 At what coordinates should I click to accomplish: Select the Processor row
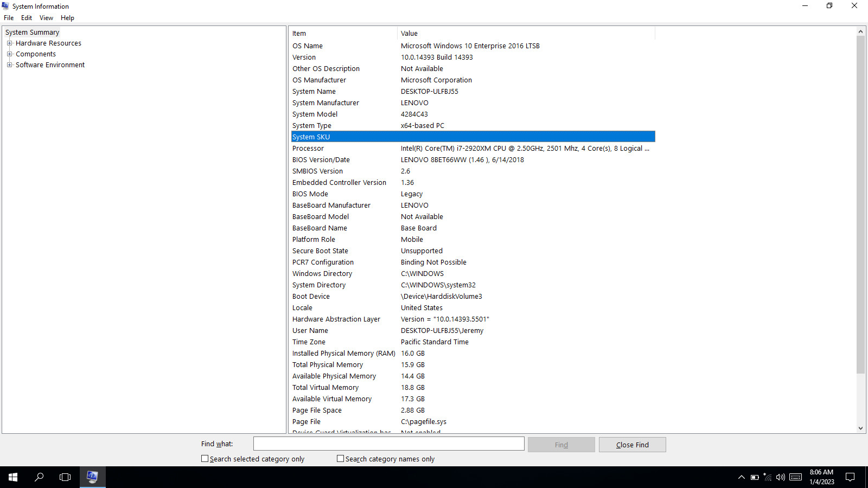(x=473, y=149)
